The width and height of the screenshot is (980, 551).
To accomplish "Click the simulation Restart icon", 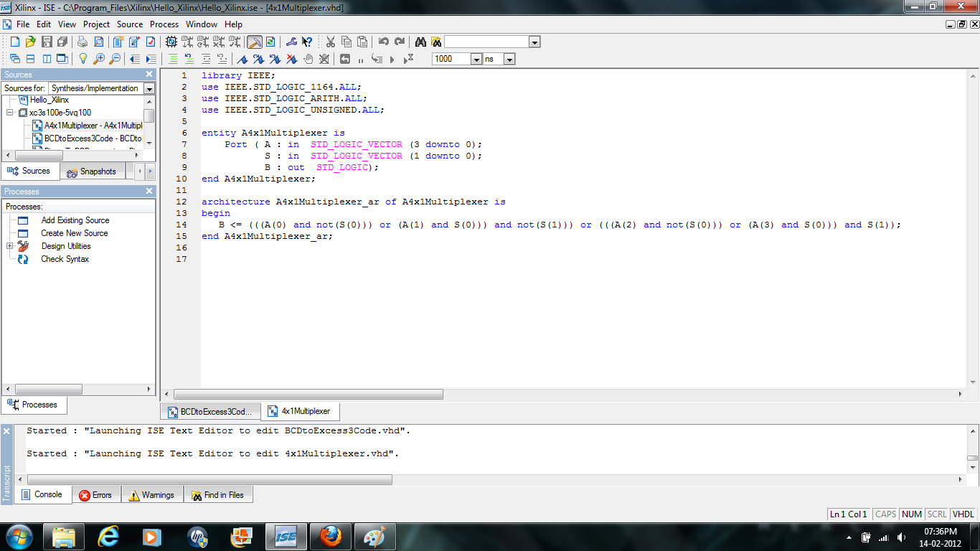I will click(x=344, y=59).
